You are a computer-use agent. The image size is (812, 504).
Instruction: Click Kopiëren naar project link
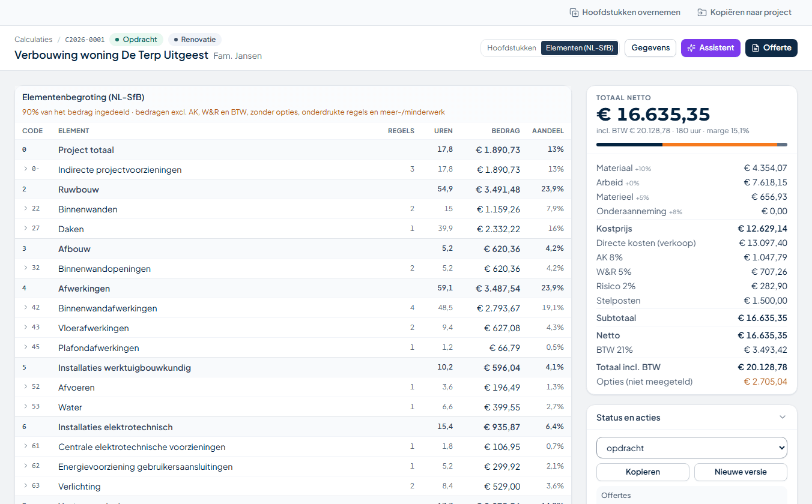click(x=745, y=12)
